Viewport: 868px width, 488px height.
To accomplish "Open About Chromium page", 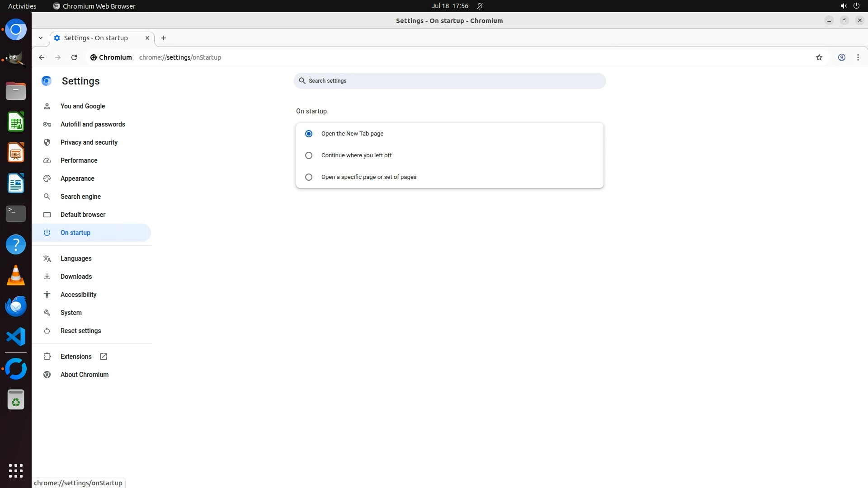I will (85, 375).
